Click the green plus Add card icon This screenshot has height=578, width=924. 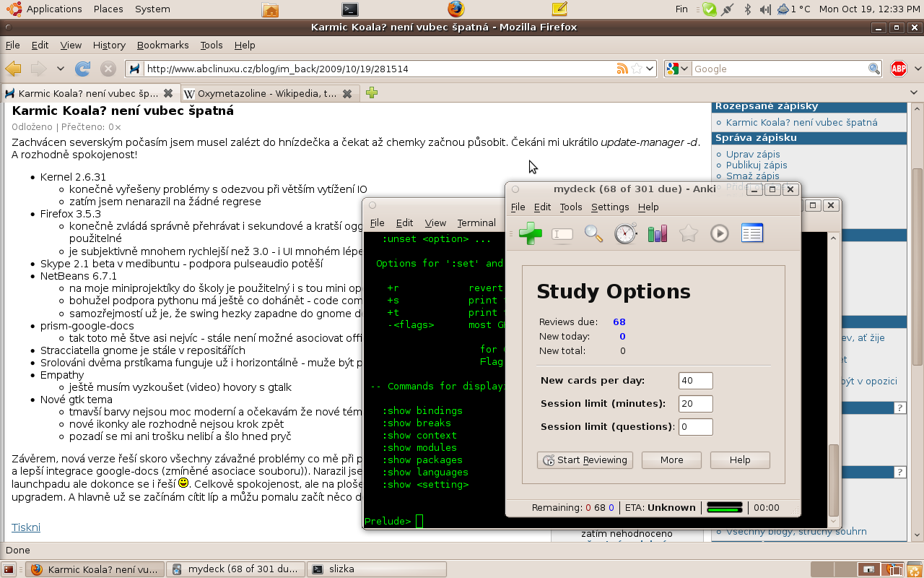(x=531, y=233)
